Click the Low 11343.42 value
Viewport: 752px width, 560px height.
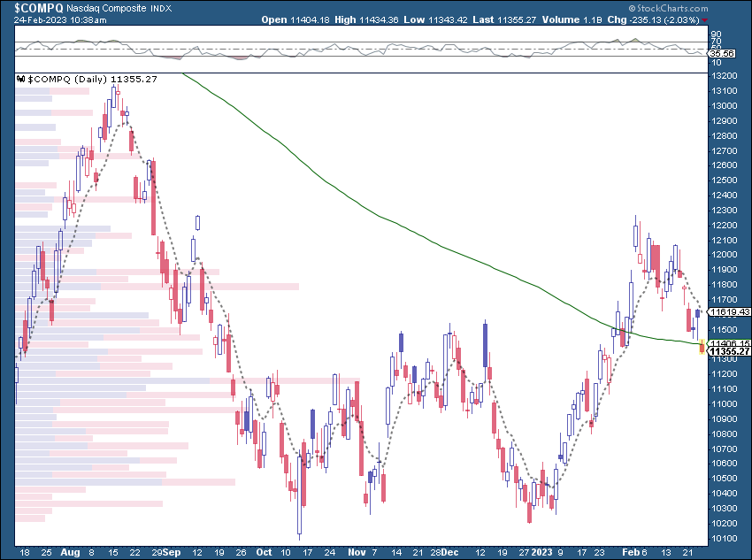[x=435, y=20]
